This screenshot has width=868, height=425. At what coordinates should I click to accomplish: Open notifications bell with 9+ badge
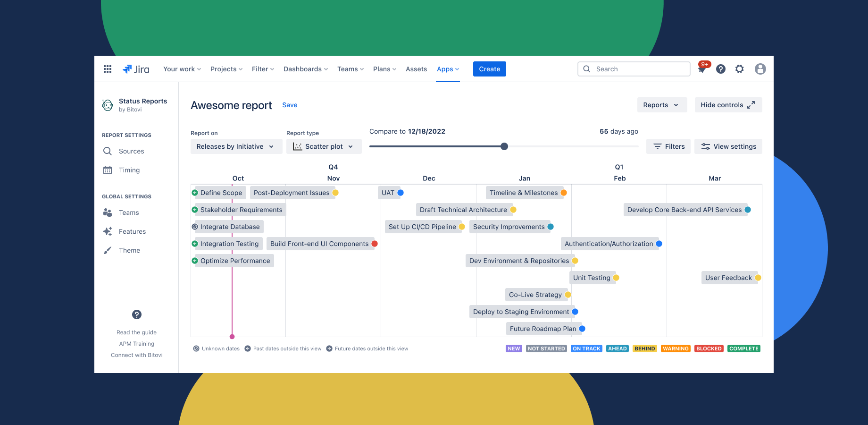pos(702,69)
